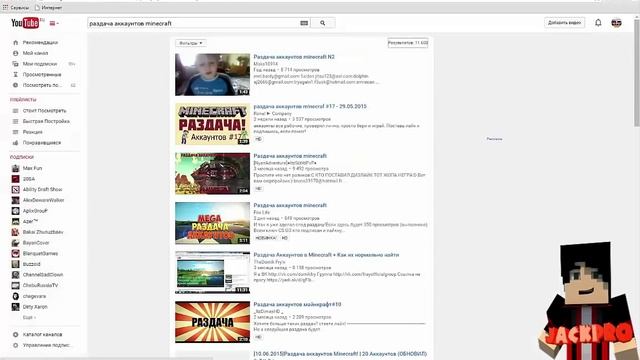Open Bakai Zhunuzbaev channel icon
The height and width of the screenshot is (360, 640).
(x=16, y=232)
